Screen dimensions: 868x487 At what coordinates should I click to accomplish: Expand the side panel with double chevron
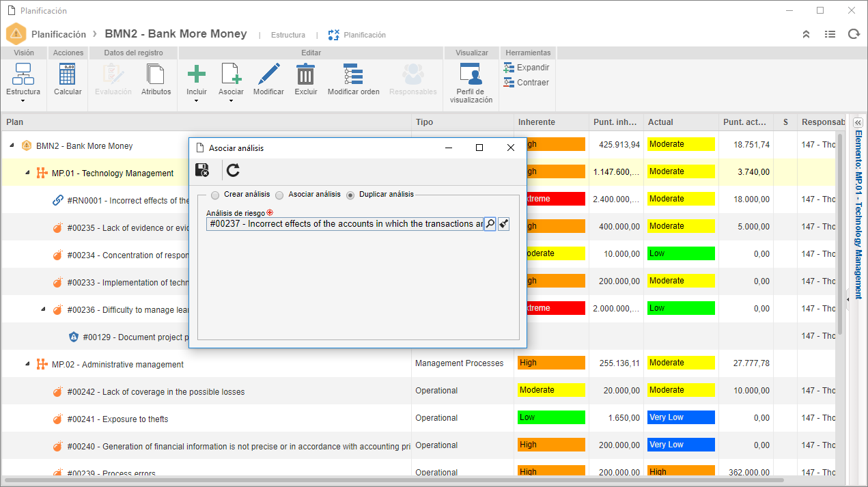point(858,122)
